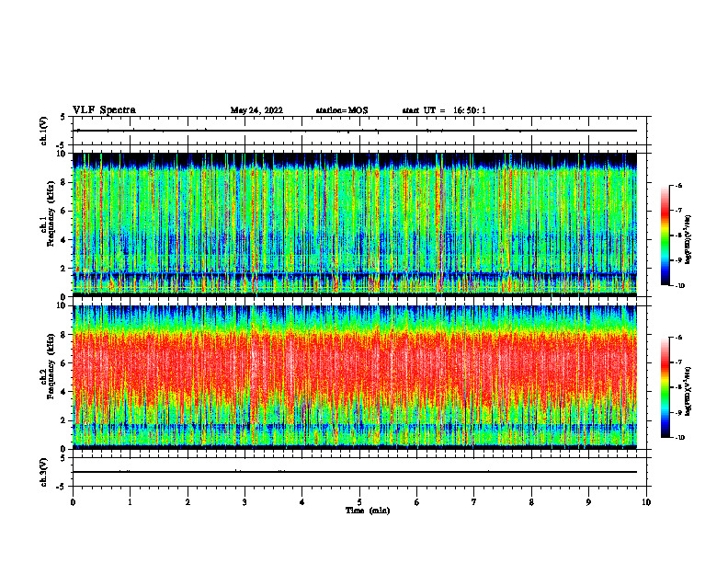Click time axis tick label 3
This screenshot has width=728, height=563.
click(x=245, y=502)
